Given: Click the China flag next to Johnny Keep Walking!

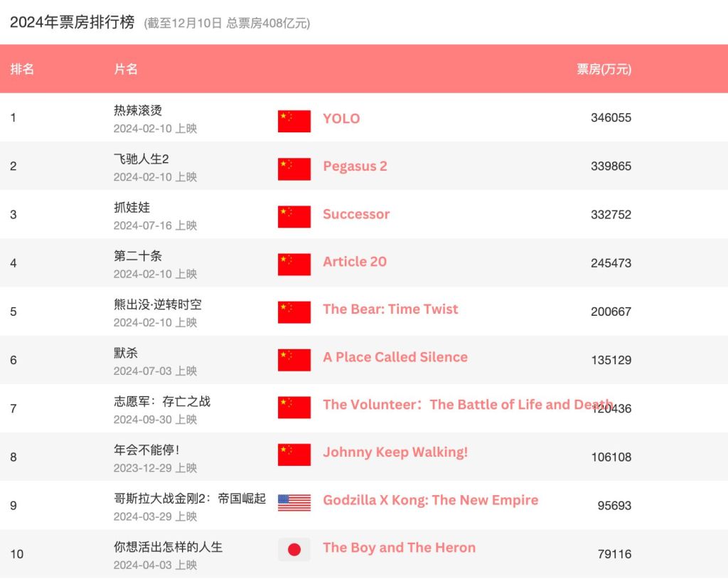Looking at the screenshot, I should 294,455.
